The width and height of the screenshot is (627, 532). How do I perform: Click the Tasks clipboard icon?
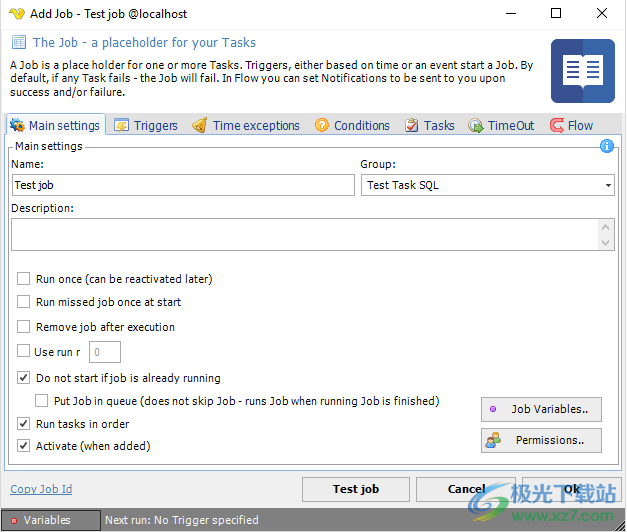[411, 125]
